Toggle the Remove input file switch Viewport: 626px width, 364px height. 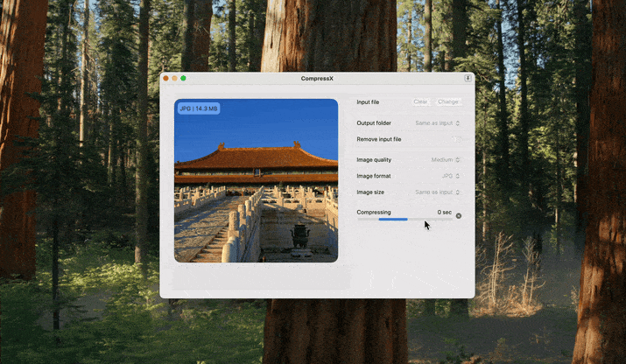coord(456,139)
